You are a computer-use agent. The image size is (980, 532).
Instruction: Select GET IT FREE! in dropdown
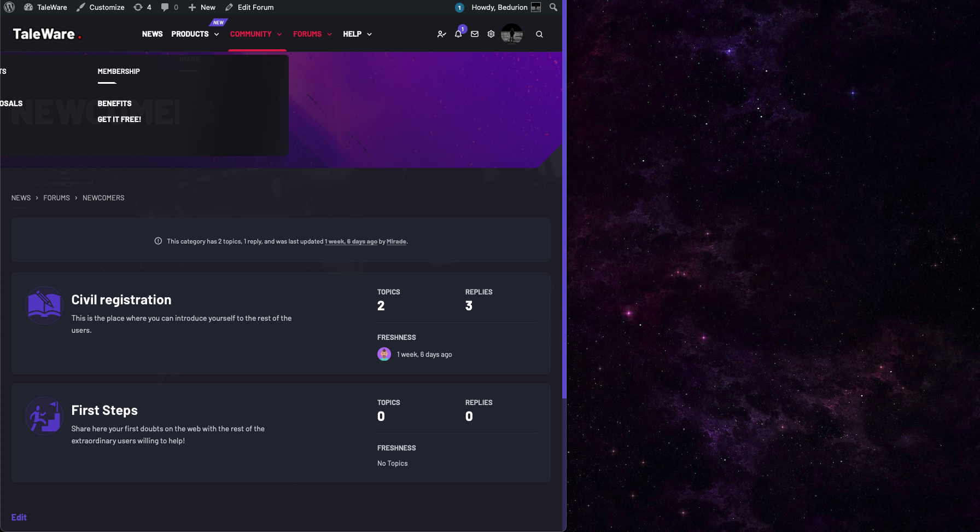[x=119, y=119]
